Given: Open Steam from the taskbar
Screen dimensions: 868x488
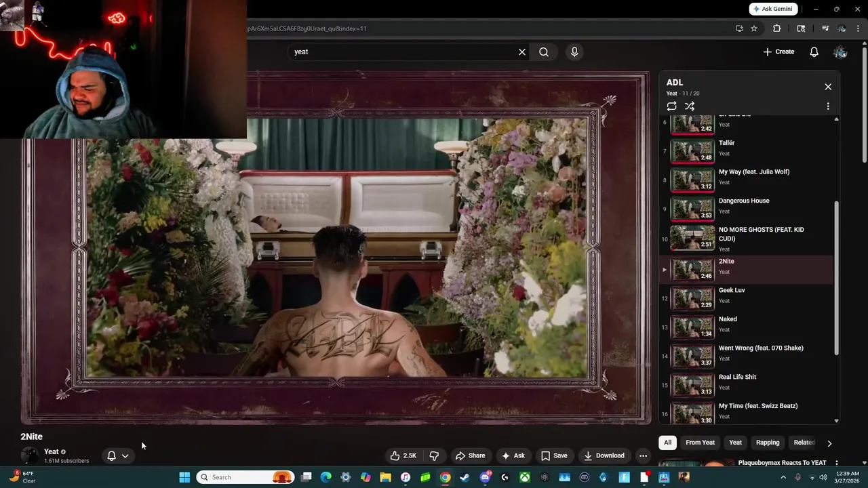Looking at the screenshot, I should tap(465, 477).
